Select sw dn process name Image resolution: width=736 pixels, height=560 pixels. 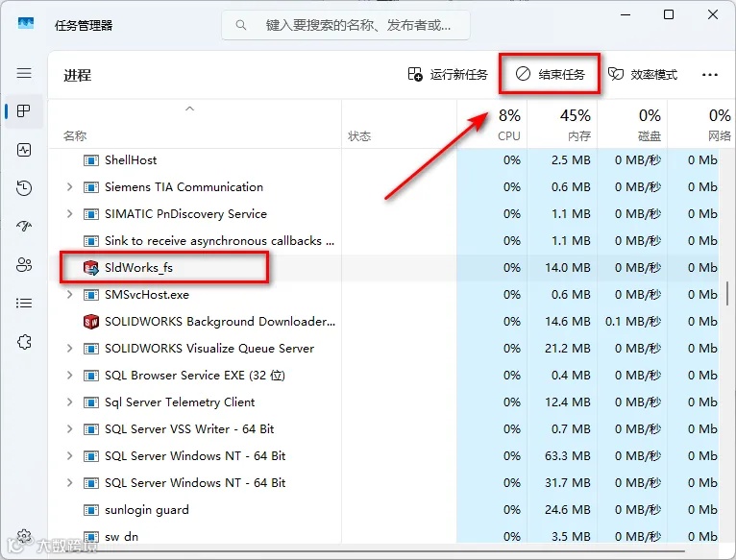point(121,537)
